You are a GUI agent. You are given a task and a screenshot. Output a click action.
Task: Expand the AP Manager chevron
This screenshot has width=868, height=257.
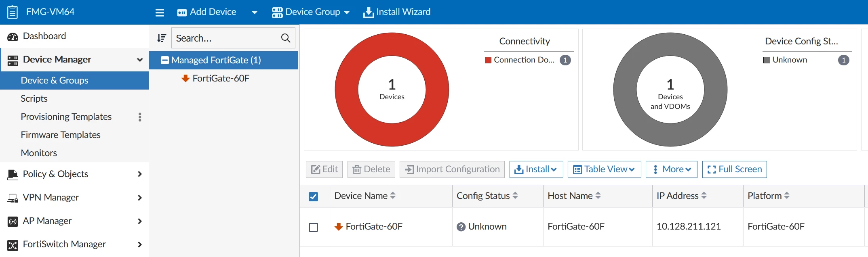tap(140, 221)
